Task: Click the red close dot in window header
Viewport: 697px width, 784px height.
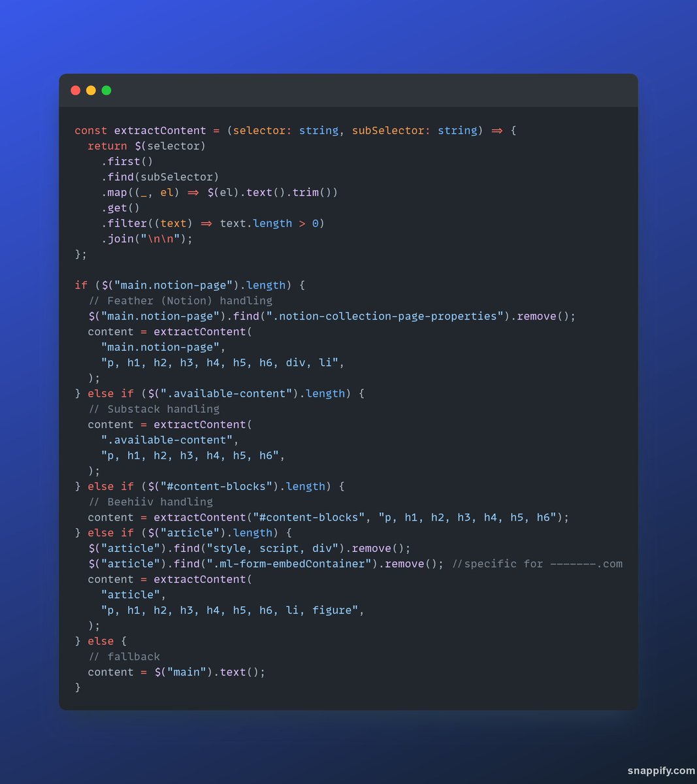Action: tap(75, 90)
